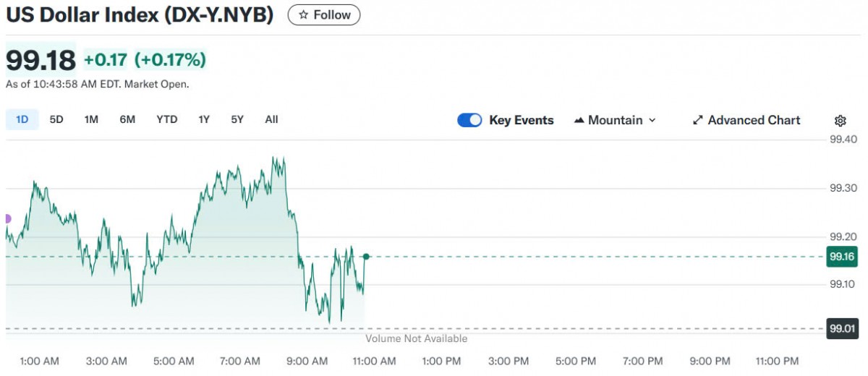Follow the US Dollar Index
This screenshot has width=868, height=376.
pos(323,14)
